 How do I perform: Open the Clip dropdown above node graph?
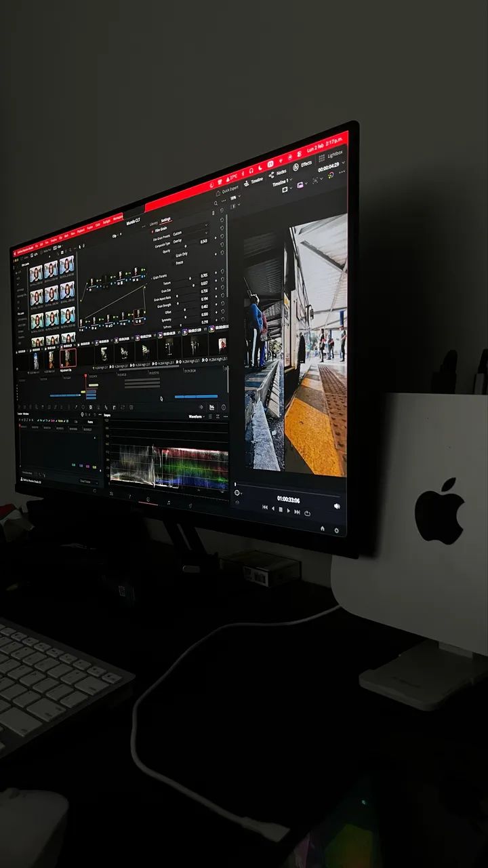(115, 235)
